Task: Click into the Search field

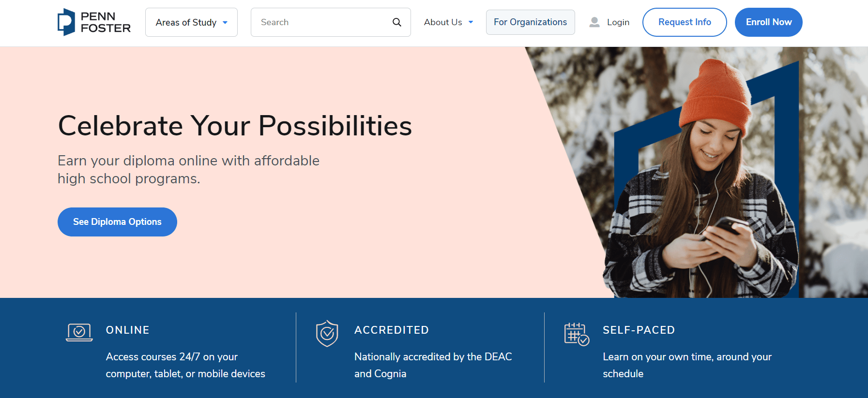Action: tap(331, 22)
